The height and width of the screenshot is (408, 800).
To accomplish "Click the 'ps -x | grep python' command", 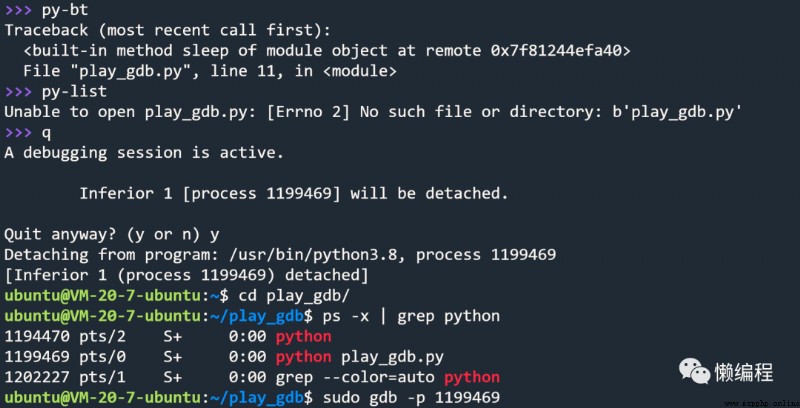I will [x=411, y=316].
